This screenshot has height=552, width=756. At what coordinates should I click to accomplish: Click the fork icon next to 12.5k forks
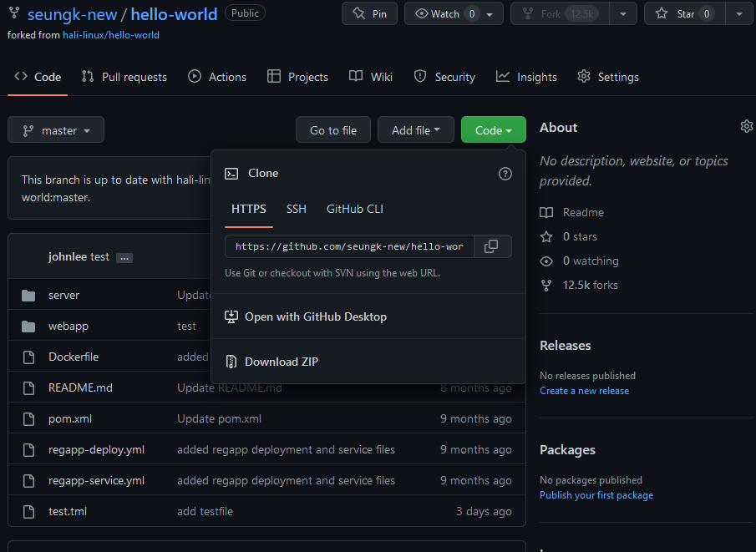tap(546, 286)
